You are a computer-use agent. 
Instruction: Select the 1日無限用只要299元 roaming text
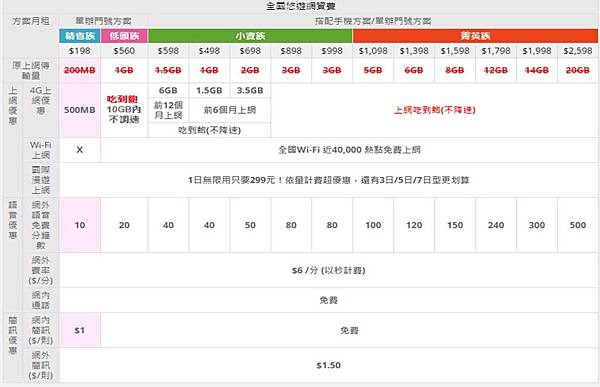328,180
